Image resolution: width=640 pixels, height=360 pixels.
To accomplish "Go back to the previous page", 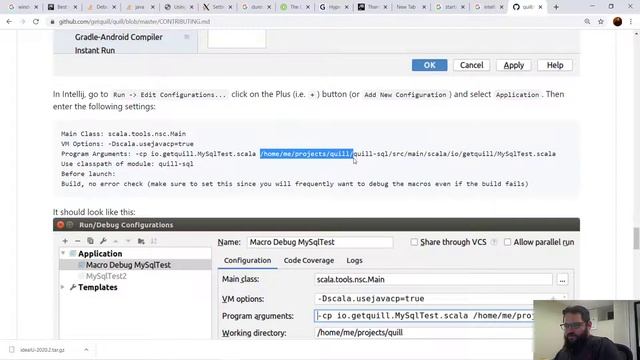I will (9, 22).
